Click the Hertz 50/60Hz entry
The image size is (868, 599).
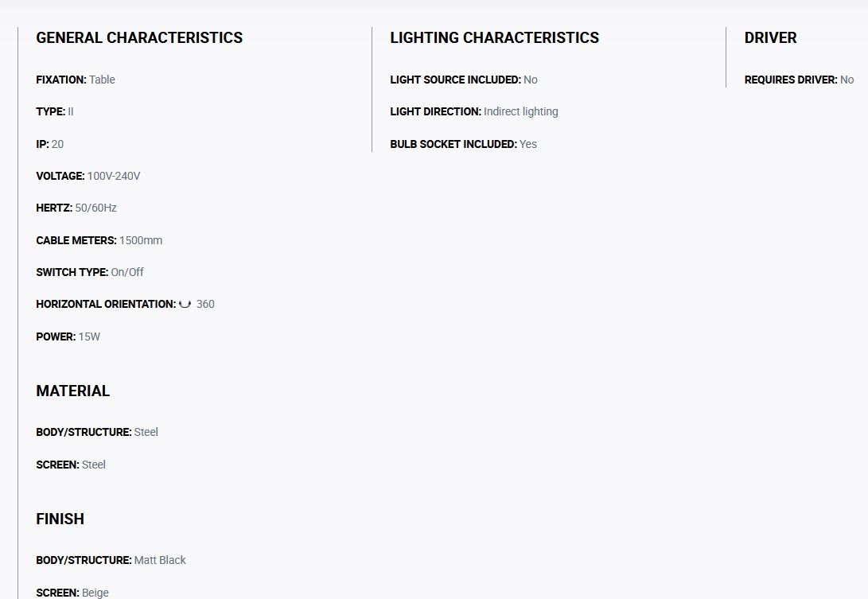point(76,208)
